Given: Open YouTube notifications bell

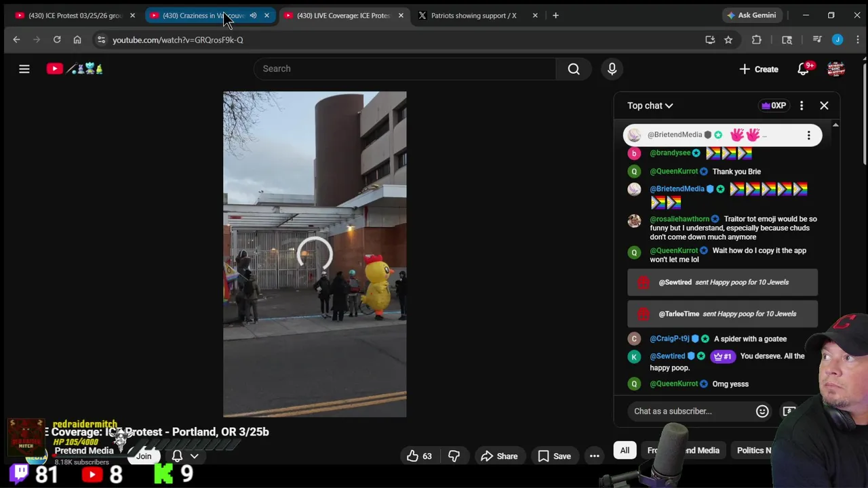Looking at the screenshot, I should 804,69.
